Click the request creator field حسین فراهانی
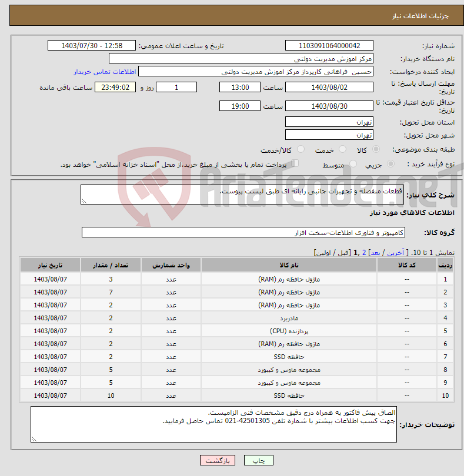 pyautogui.click(x=256, y=72)
